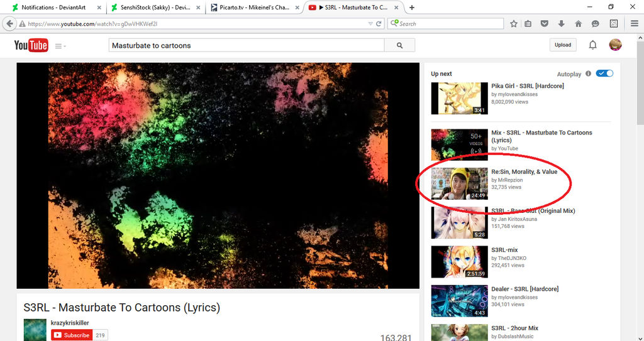
Task: Open the 50+ videos mix thumbnail
Action: (x=460, y=145)
